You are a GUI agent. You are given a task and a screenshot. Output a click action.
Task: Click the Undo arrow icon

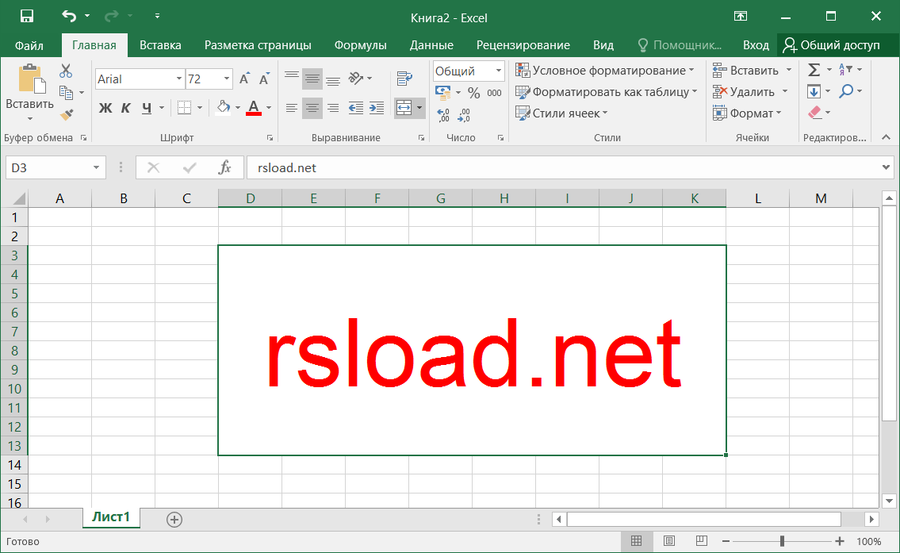coord(69,16)
